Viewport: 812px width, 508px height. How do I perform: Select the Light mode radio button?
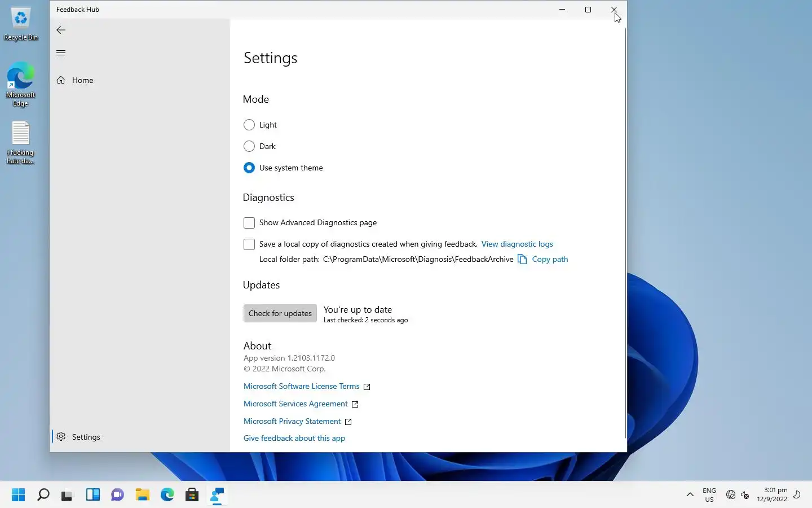[x=249, y=125]
